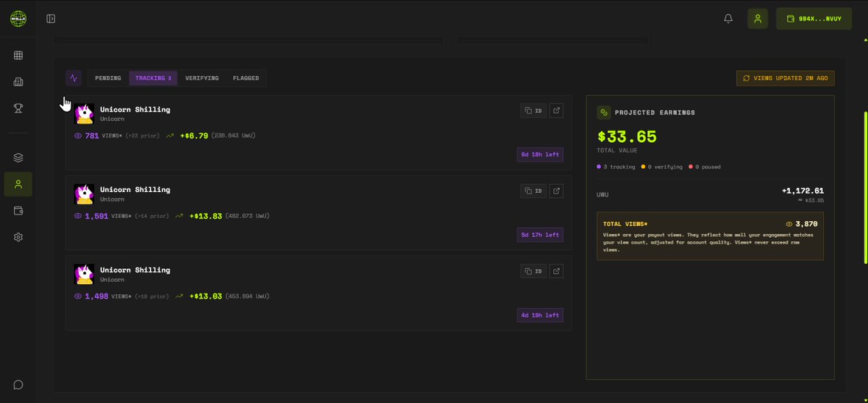Copy ID of the 1,498-views submission
Viewport: 868px width, 403px height.
533,272
